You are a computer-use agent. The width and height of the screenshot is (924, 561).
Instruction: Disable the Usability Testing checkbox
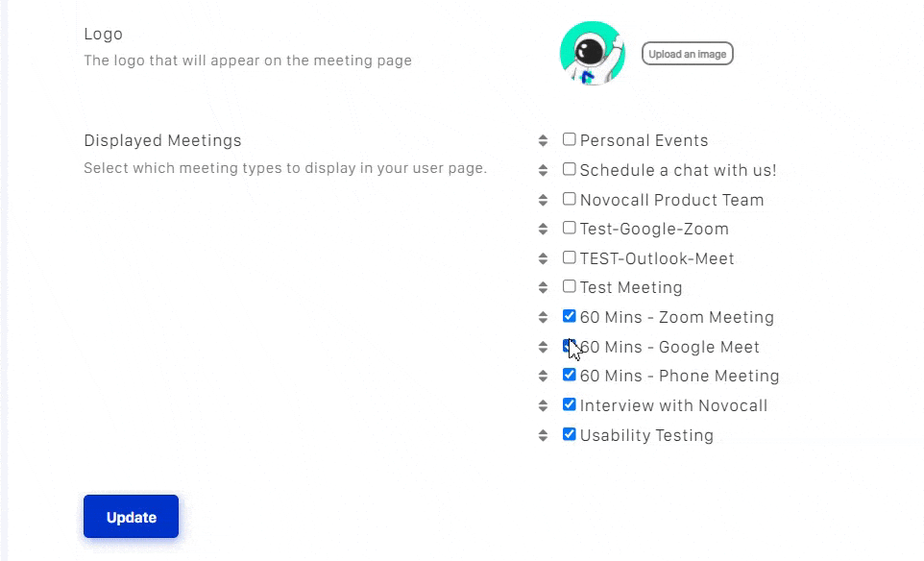(x=570, y=434)
